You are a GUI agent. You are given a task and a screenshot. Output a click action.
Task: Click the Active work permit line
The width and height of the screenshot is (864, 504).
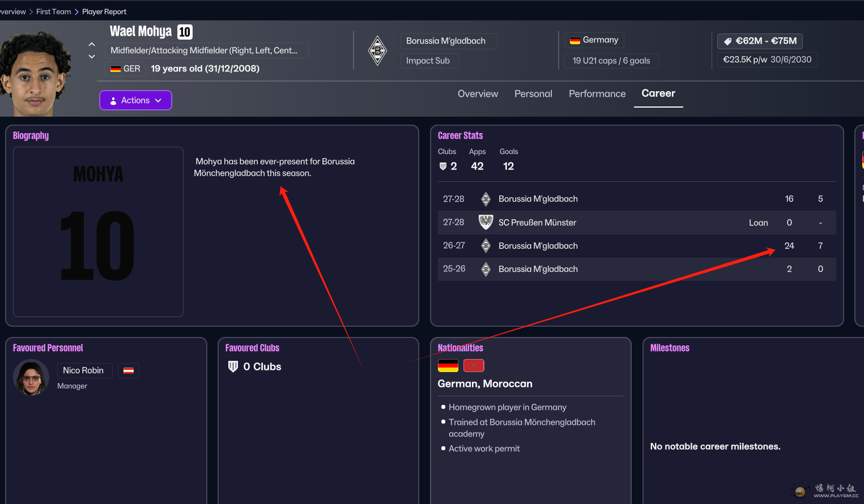point(484,449)
